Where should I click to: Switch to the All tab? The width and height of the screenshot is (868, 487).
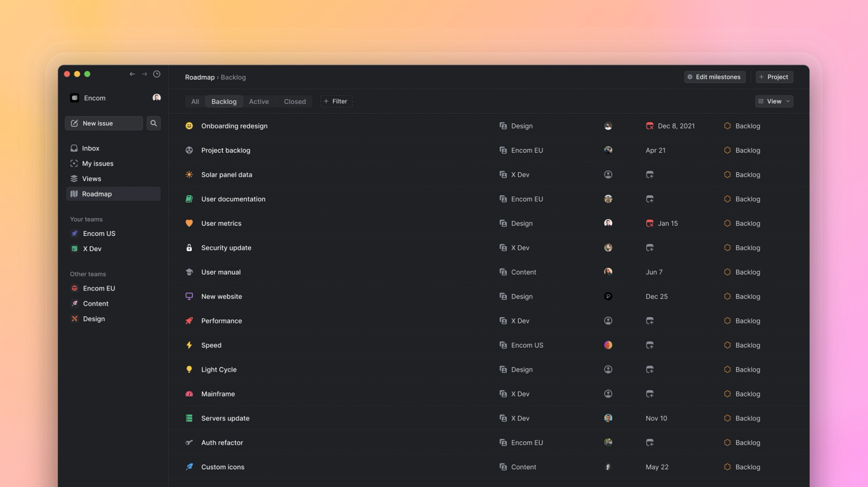tap(195, 102)
